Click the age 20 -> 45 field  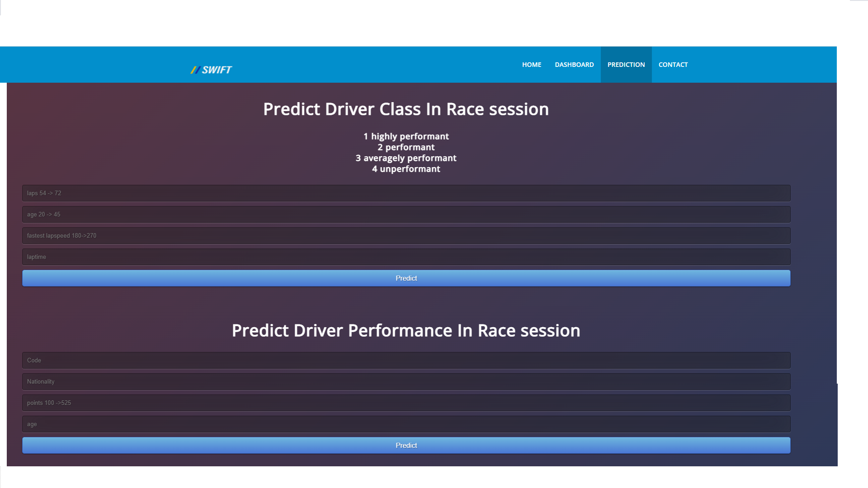[406, 214]
